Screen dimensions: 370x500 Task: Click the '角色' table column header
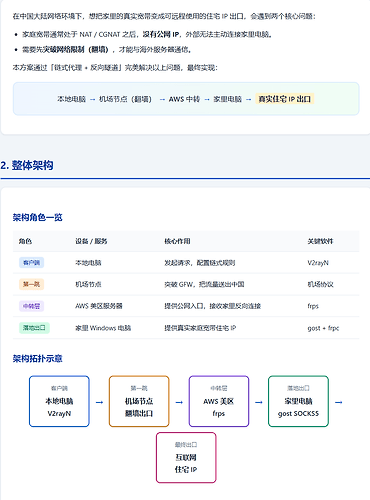(25, 241)
